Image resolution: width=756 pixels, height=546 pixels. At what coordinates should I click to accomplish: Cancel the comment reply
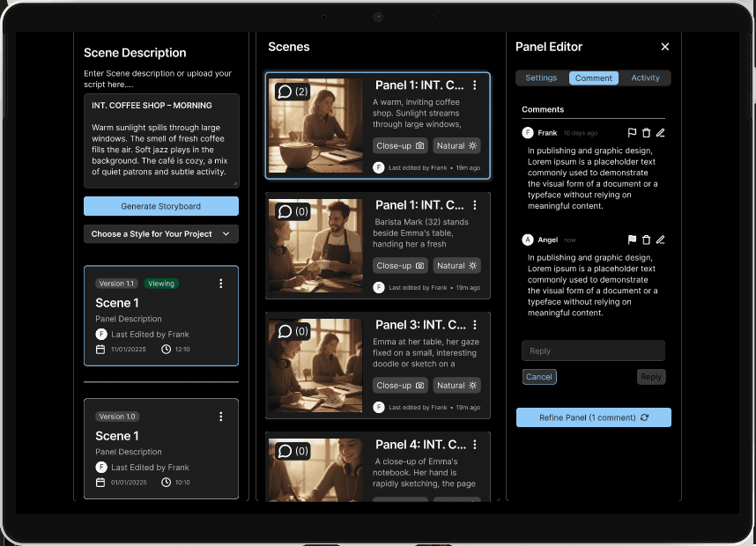click(539, 377)
